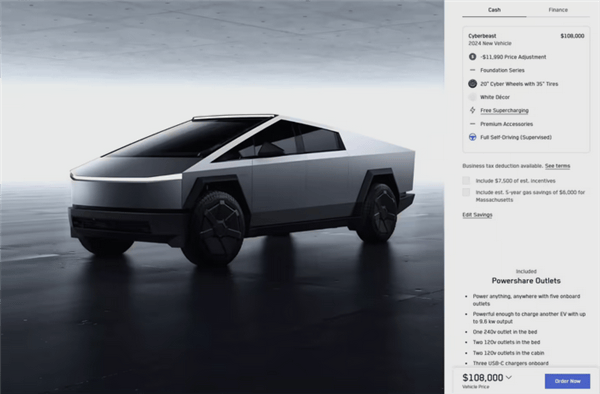The width and height of the screenshot is (600, 394).
Task: Click the Order Now button
Action: click(x=567, y=381)
